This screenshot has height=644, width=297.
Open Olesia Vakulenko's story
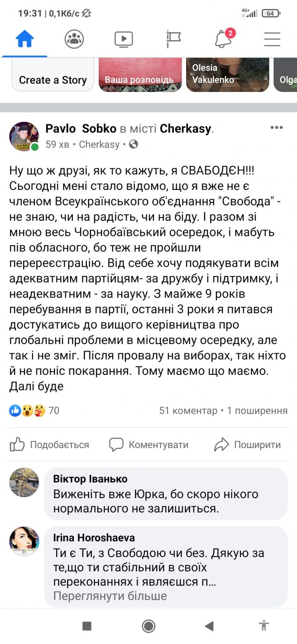(x=228, y=75)
